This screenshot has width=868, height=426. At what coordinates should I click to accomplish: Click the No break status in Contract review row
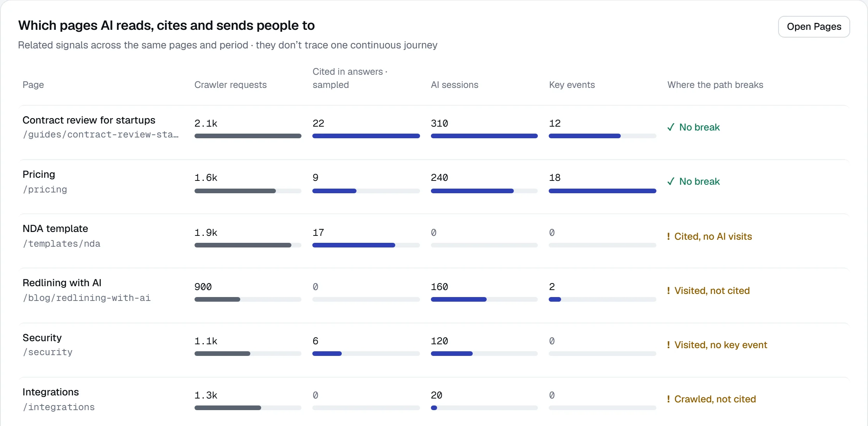(699, 127)
